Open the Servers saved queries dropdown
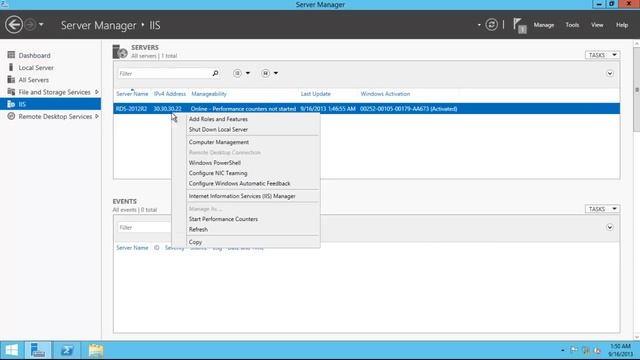This screenshot has height=360, width=640. coord(270,73)
